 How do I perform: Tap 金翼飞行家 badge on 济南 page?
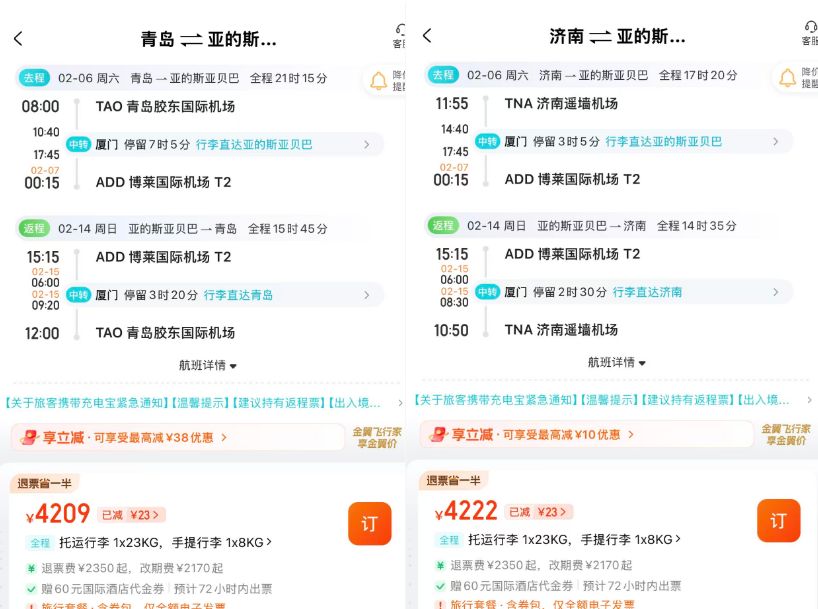tap(786, 434)
